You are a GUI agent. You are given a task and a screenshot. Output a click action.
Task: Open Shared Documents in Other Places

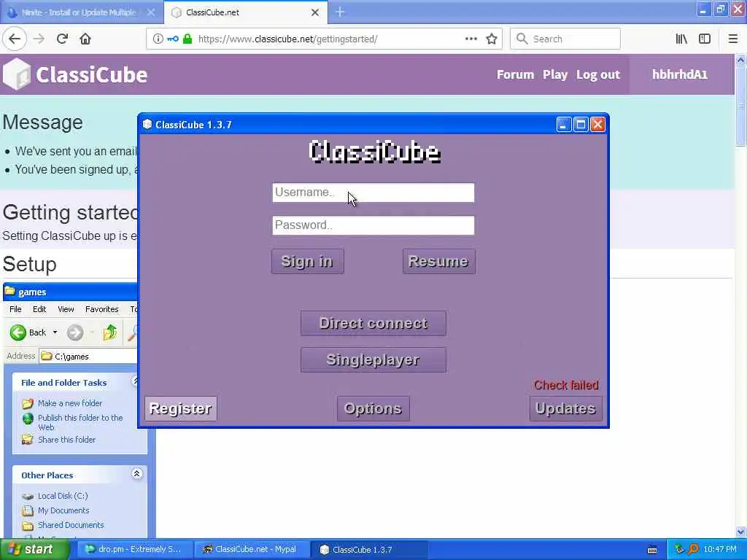[x=71, y=525]
